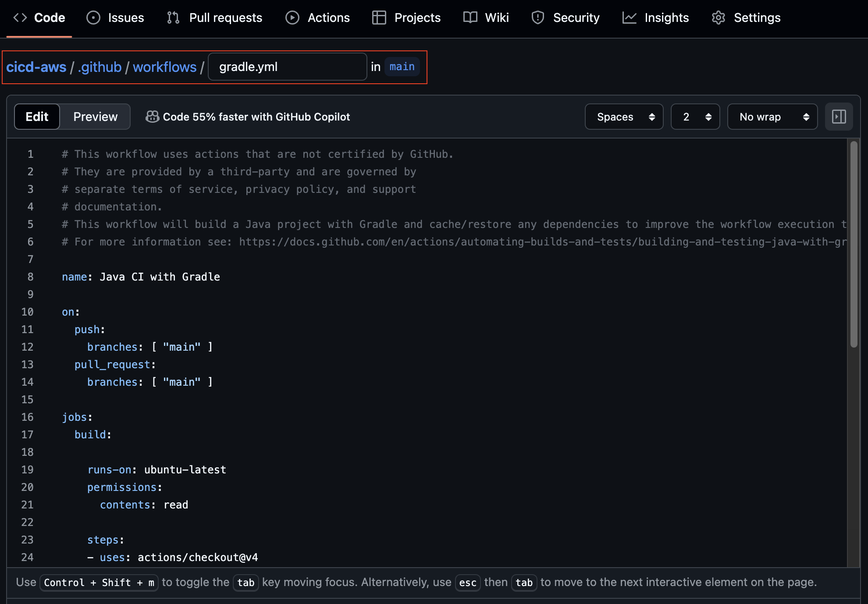The image size is (868, 604).
Task: Switch editor to Edit mode
Action: (x=37, y=117)
